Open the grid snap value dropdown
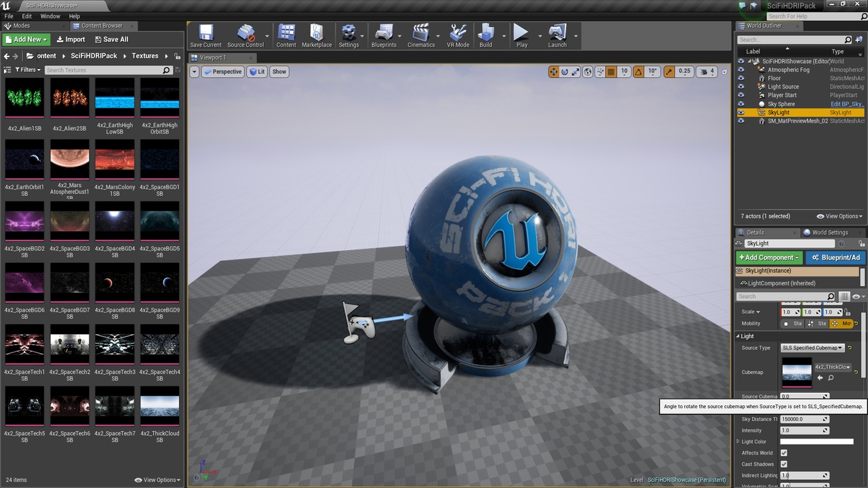 click(x=624, y=71)
